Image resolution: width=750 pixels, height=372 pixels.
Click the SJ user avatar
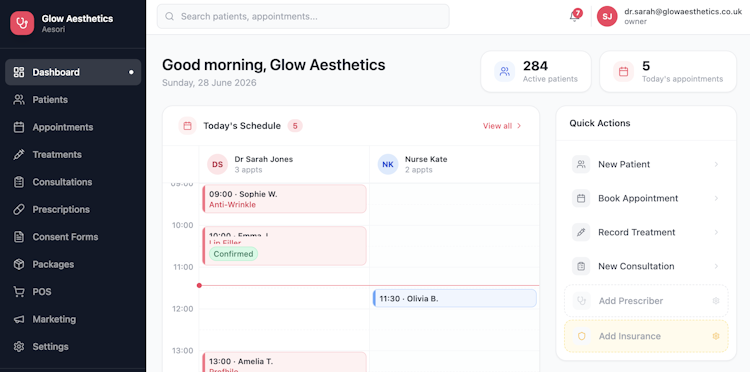click(607, 17)
